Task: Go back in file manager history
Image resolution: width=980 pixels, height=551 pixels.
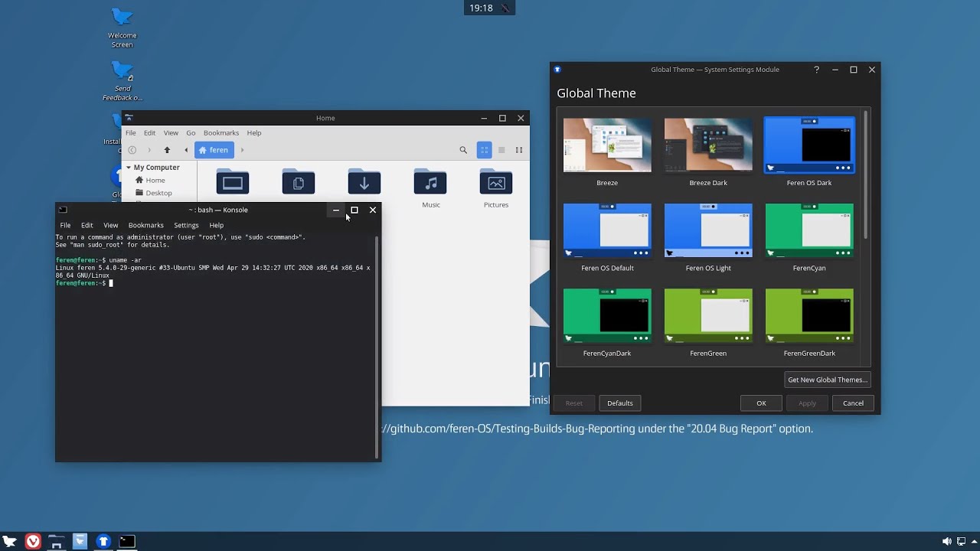Action: tap(132, 150)
